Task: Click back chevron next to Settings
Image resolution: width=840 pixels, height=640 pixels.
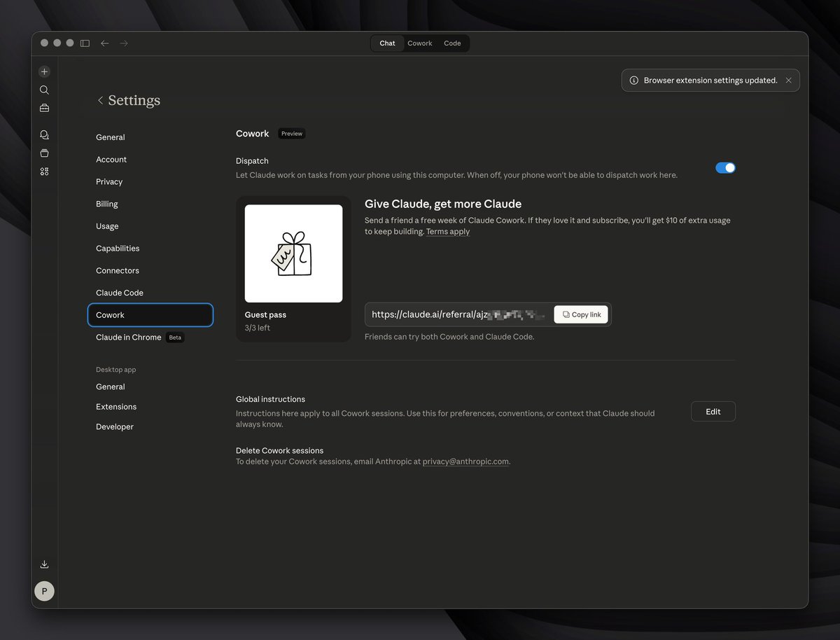Action: 100,100
